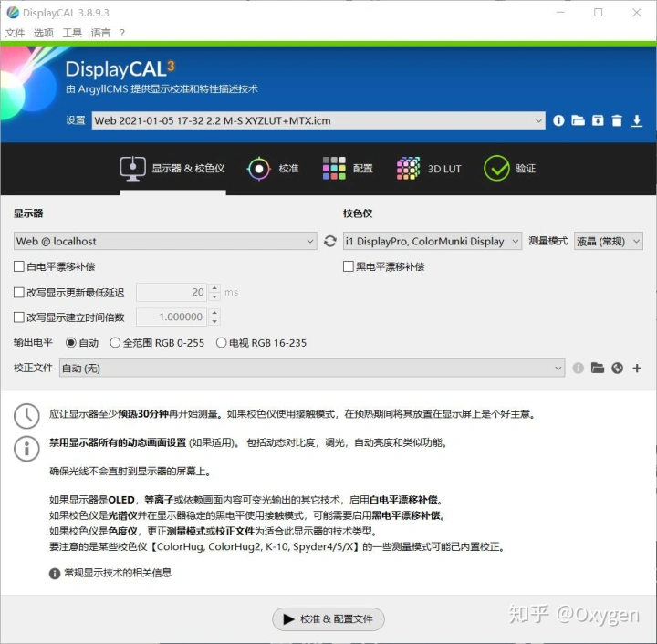Image resolution: width=657 pixels, height=644 pixels.
Task: Maximize the DisplayCAL window
Action: coord(599,13)
